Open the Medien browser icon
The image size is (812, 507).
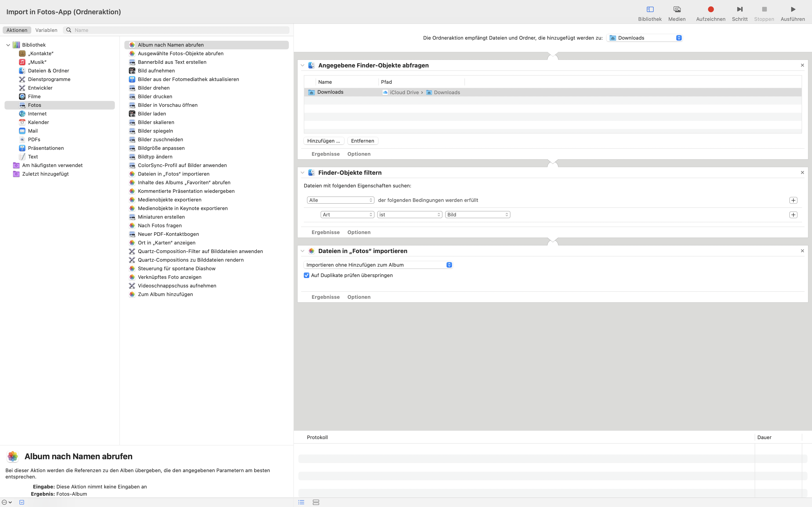(x=677, y=9)
